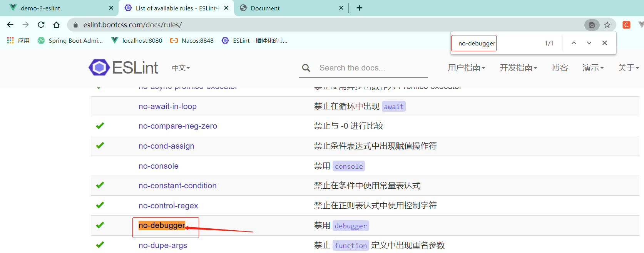Click the site lock icon in address bar
Image resolution: width=644 pixels, height=253 pixels.
75,25
